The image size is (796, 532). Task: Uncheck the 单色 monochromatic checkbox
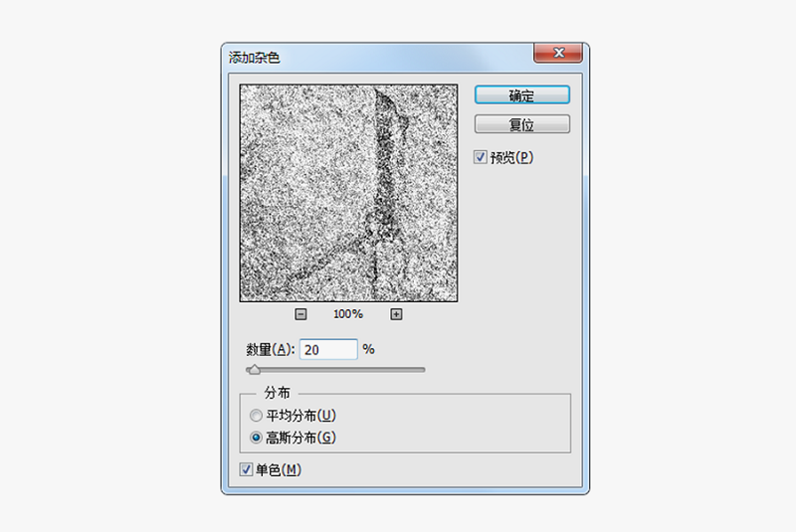click(246, 469)
